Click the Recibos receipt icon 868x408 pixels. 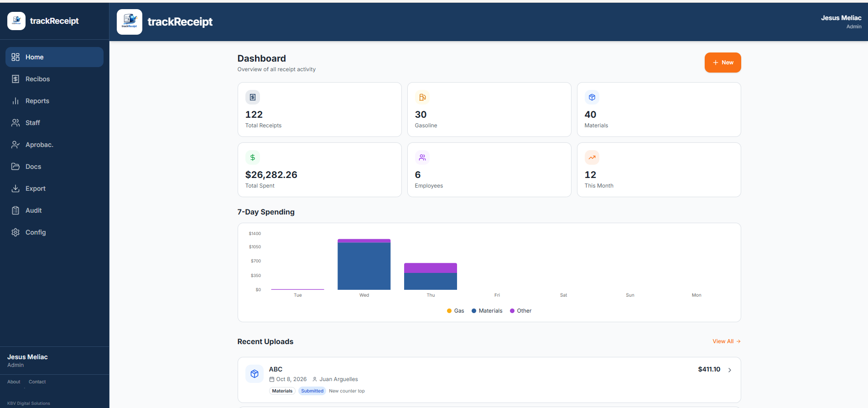point(16,79)
